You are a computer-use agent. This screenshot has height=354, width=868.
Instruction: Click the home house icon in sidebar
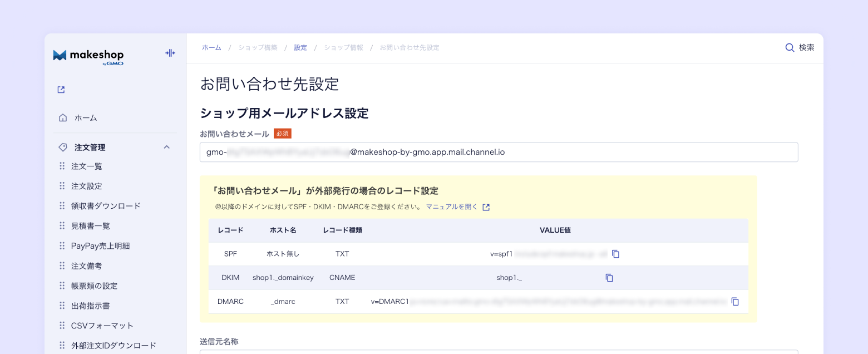click(x=63, y=117)
